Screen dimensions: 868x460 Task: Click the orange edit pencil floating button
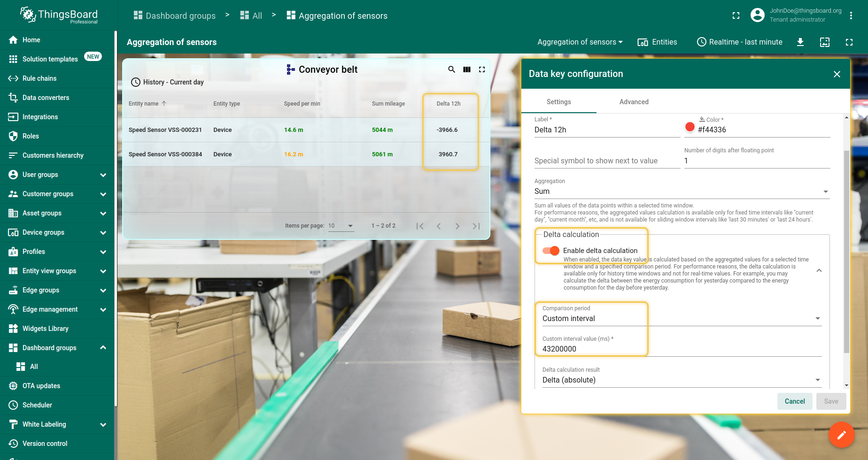coord(842,435)
